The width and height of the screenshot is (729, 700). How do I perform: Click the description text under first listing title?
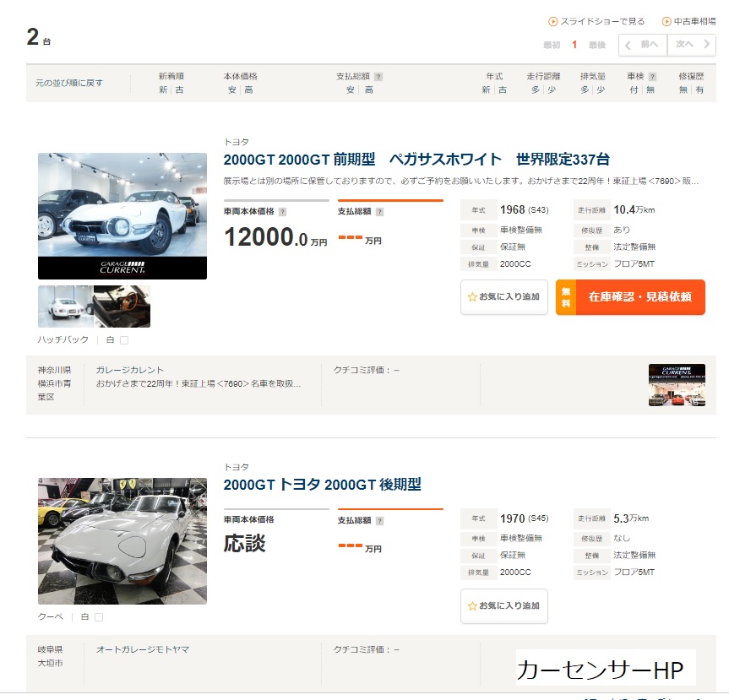(x=460, y=181)
